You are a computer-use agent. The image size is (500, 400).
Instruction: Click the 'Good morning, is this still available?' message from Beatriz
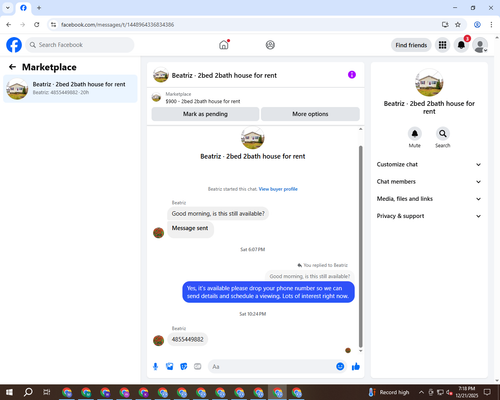(218, 214)
